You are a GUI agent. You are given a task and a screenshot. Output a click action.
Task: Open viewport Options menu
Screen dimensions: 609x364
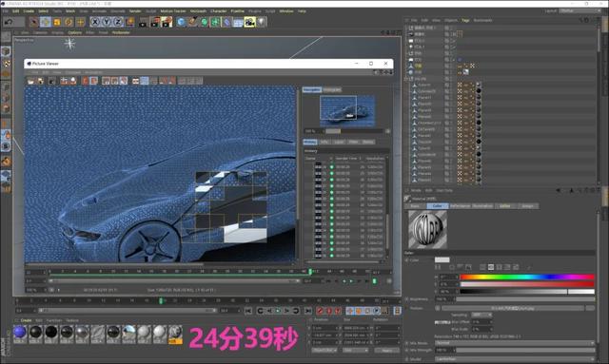pyautogui.click(x=75, y=32)
